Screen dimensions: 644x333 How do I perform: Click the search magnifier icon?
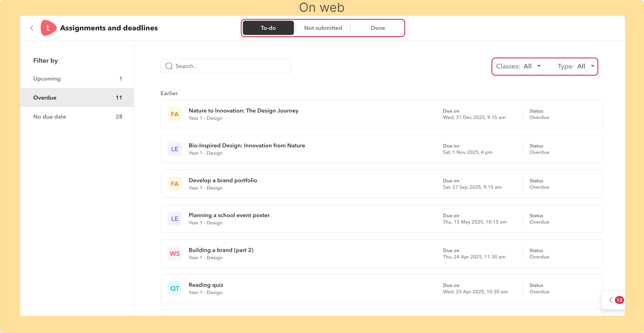pos(169,66)
